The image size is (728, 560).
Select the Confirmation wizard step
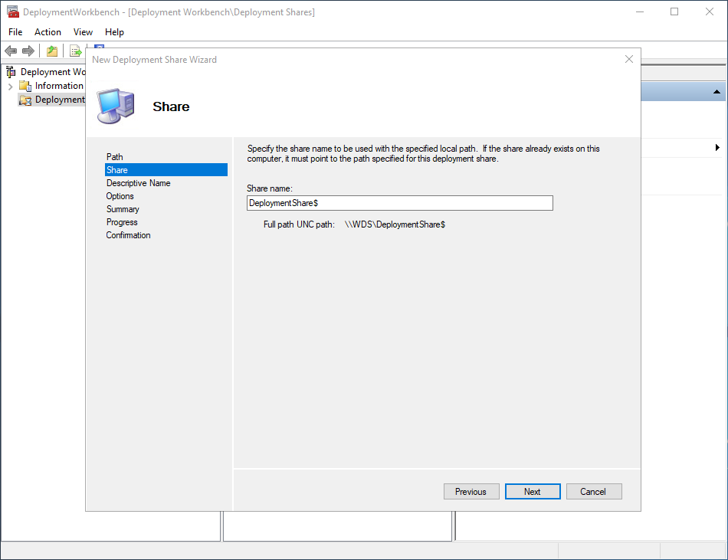(128, 234)
